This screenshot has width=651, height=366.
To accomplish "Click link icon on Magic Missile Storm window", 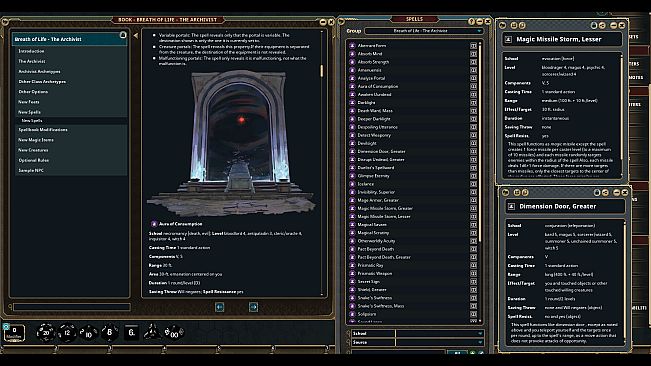I will click(x=502, y=25).
